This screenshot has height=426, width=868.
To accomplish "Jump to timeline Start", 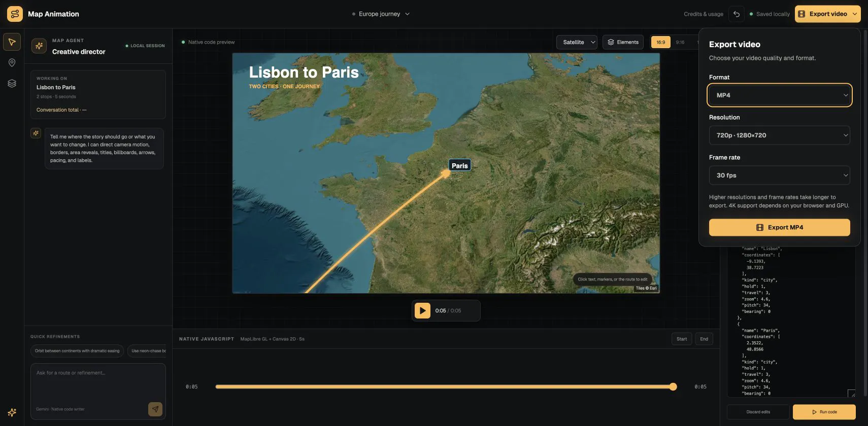I will coord(682,339).
